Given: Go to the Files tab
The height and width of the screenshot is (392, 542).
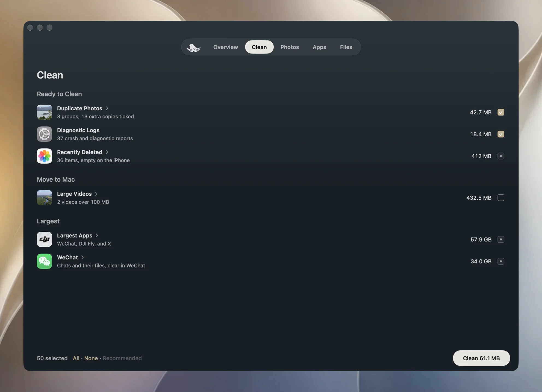Looking at the screenshot, I should click(x=346, y=47).
